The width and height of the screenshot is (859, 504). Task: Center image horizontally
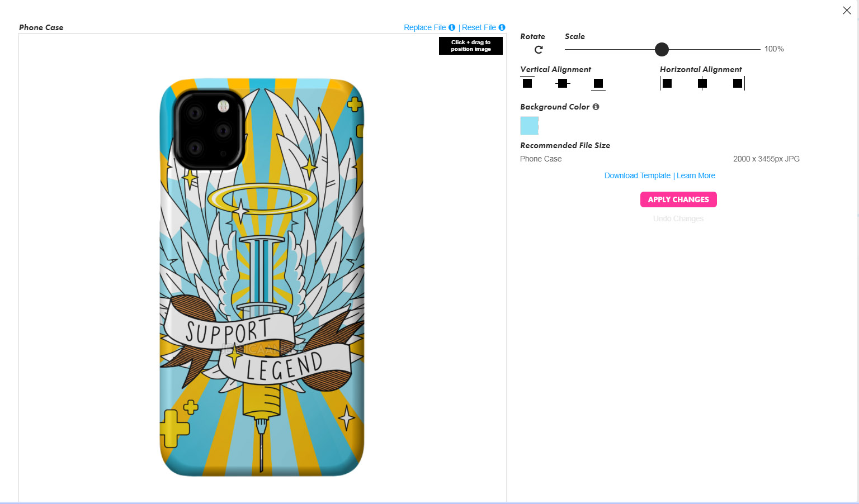click(702, 83)
